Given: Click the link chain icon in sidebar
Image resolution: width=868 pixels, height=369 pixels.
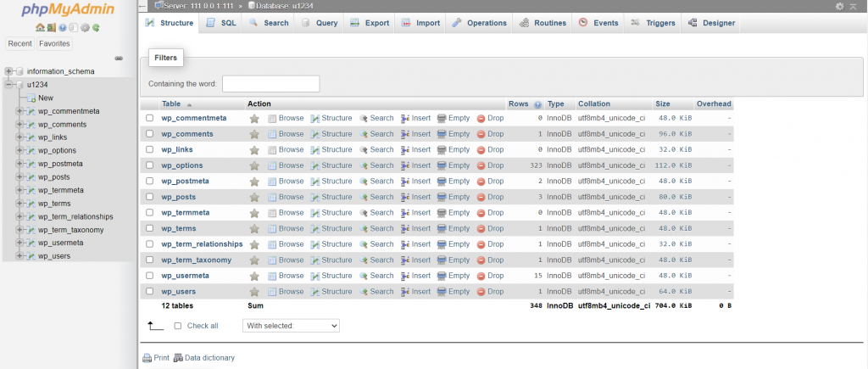Looking at the screenshot, I should click(x=120, y=59).
